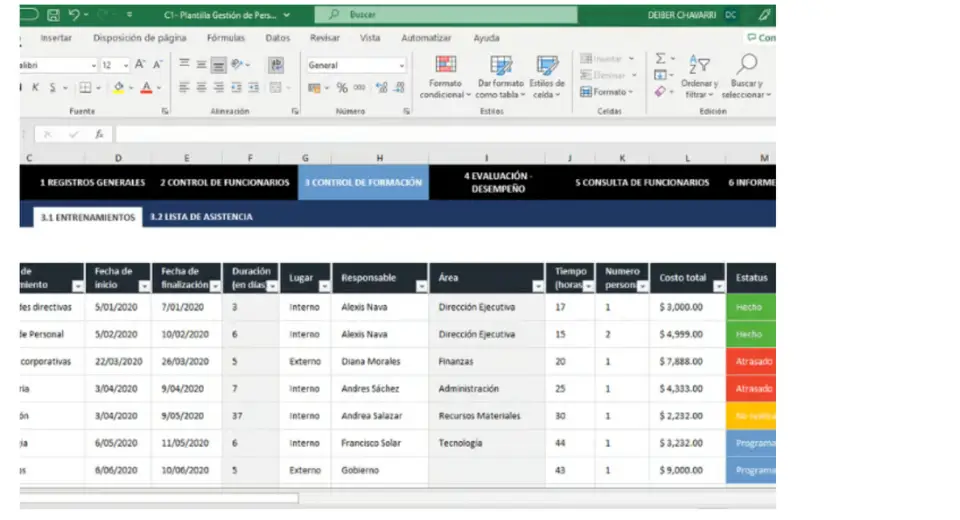The width and height of the screenshot is (960, 520).
Task: Apply percent style to the selection
Action: coord(342,88)
